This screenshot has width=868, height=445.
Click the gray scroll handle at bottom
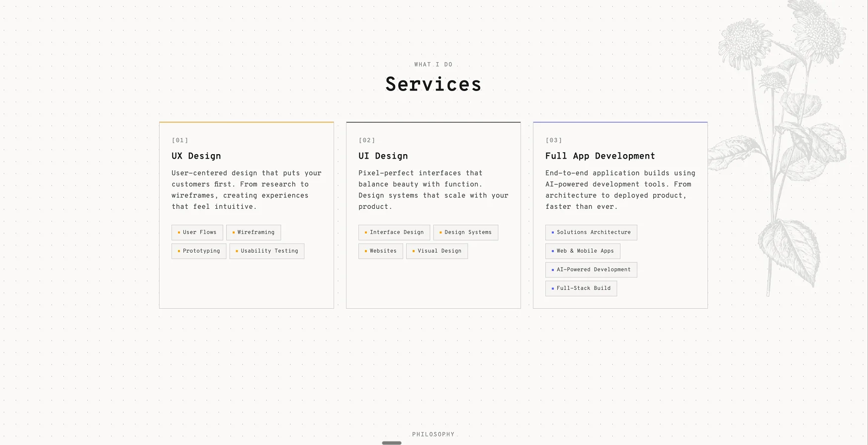click(x=392, y=443)
